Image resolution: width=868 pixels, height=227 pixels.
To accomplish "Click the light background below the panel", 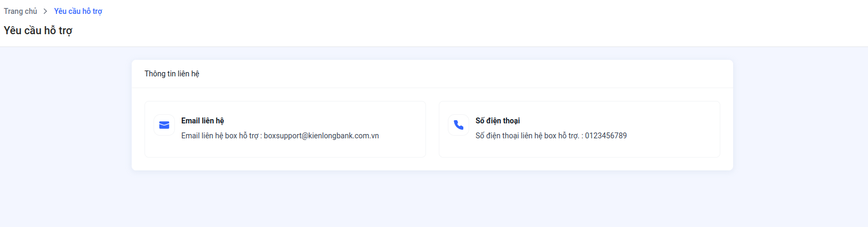I will [432, 200].
